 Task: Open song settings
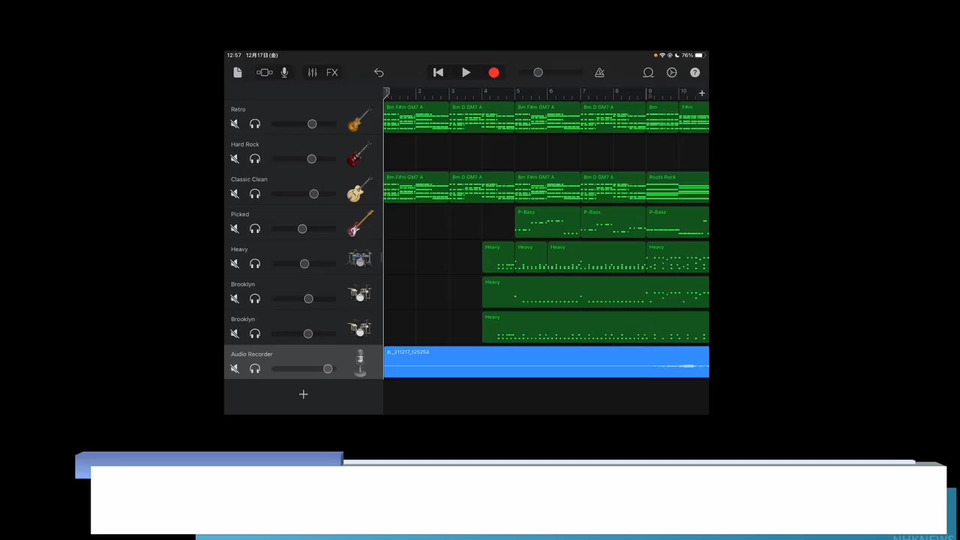[672, 72]
